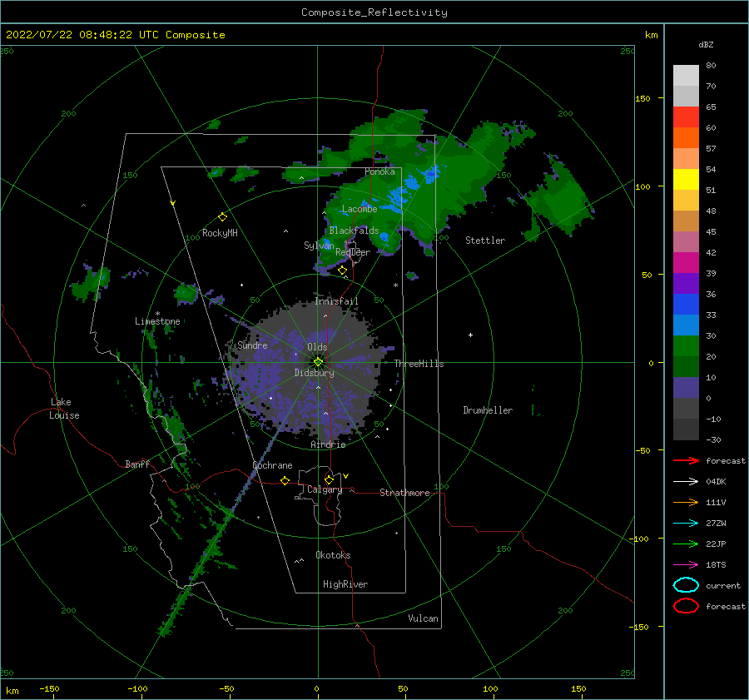Click the yellow 51–54 dBZ swatch

[686, 179]
